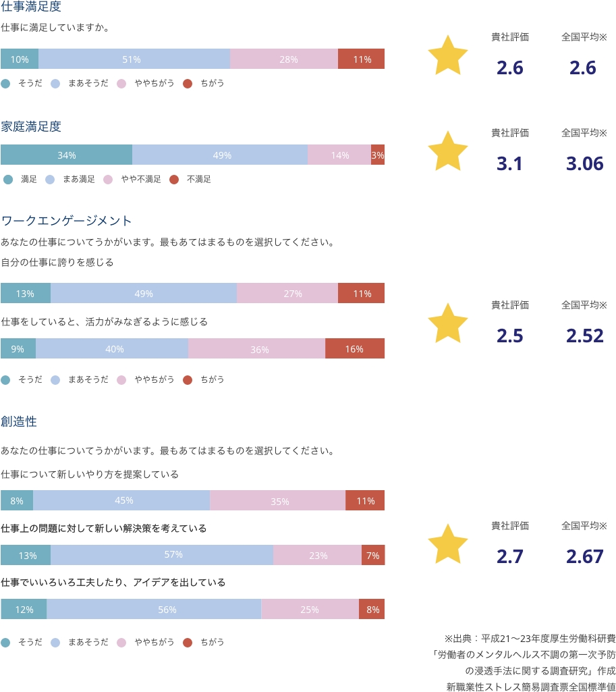Click the 34% teal segment in 家庭満足度 bar

pos(66,155)
